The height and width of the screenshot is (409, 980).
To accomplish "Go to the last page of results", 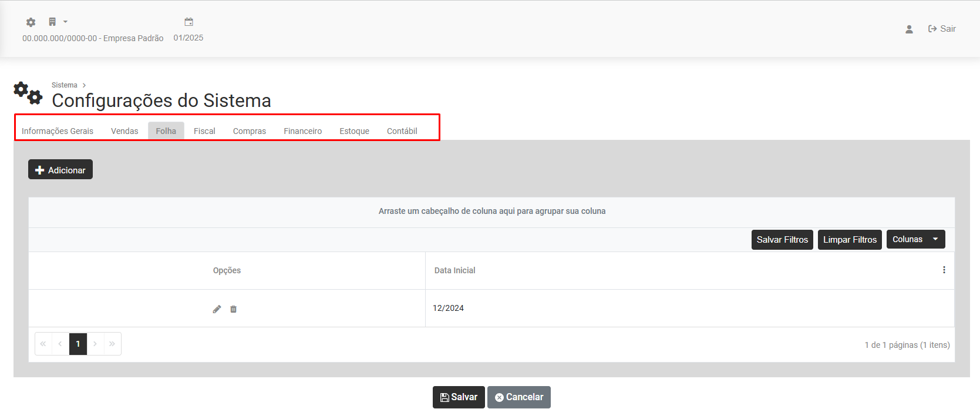I will tap(112, 344).
